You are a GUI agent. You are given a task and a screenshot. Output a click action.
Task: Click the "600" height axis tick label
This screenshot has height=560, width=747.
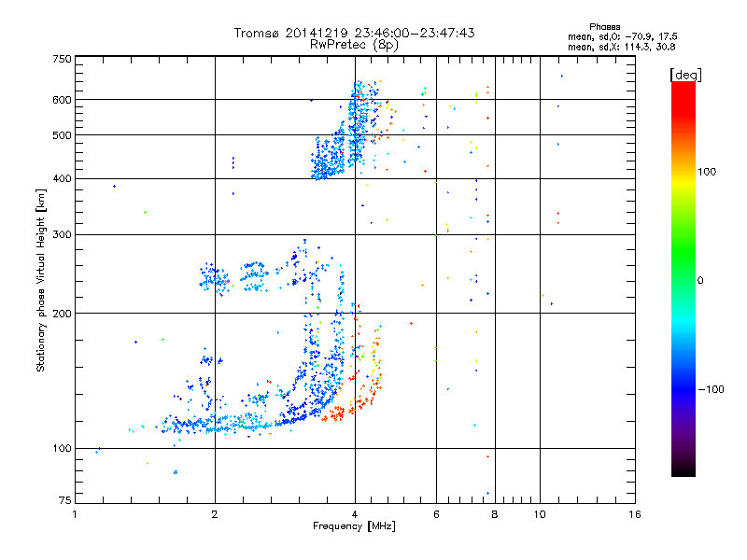click(62, 100)
